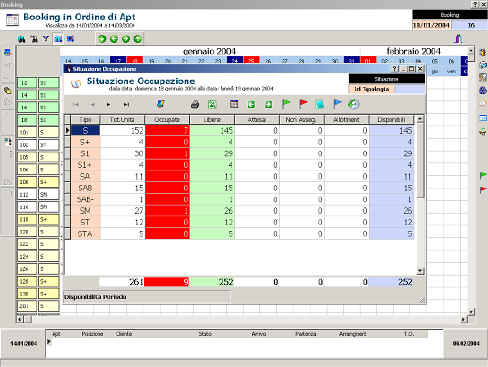Select the Disponibili column header
The image size is (488, 367).
click(391, 119)
